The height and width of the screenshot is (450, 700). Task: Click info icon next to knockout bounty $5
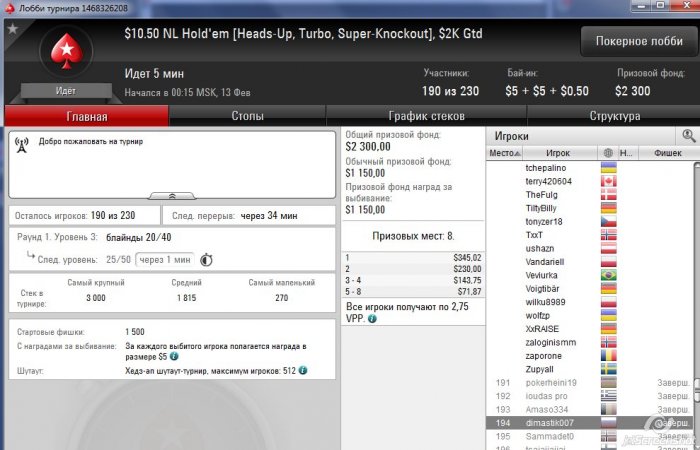pyautogui.click(x=174, y=356)
